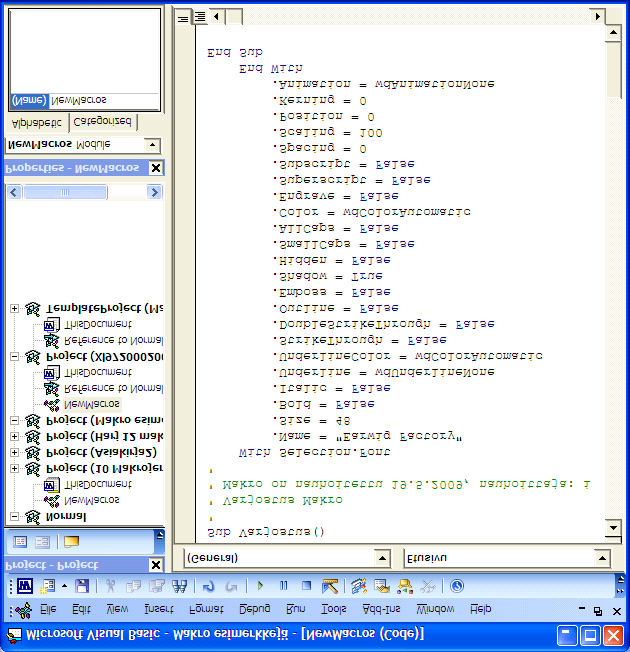Image resolution: width=630 pixels, height=652 pixels.
Task: Expand Project (Asiakirja2) node
Action: tap(14, 452)
